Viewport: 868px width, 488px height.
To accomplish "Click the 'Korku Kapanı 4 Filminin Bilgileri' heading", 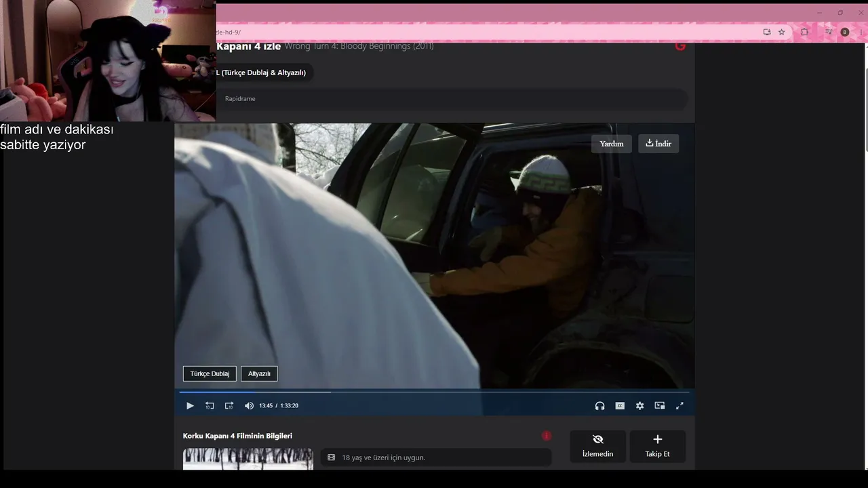I will click(x=237, y=436).
